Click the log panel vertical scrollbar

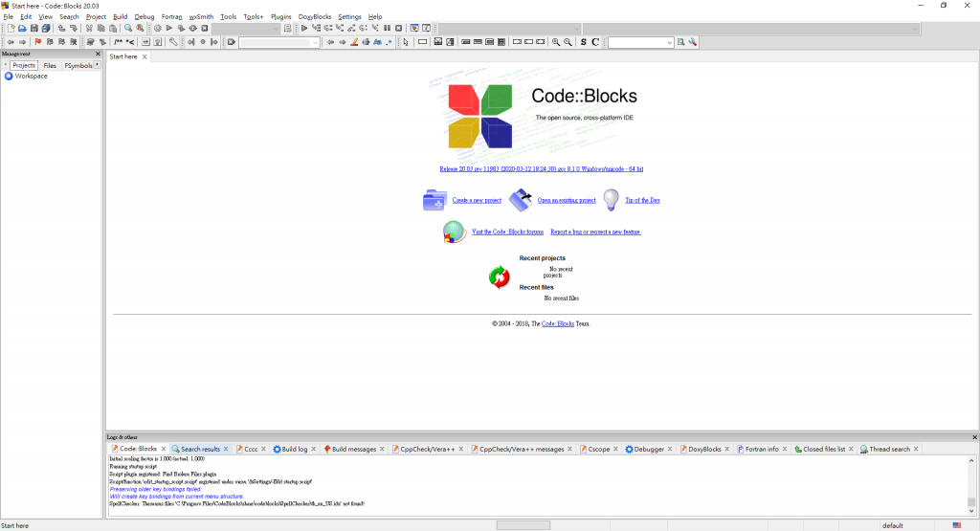971,485
